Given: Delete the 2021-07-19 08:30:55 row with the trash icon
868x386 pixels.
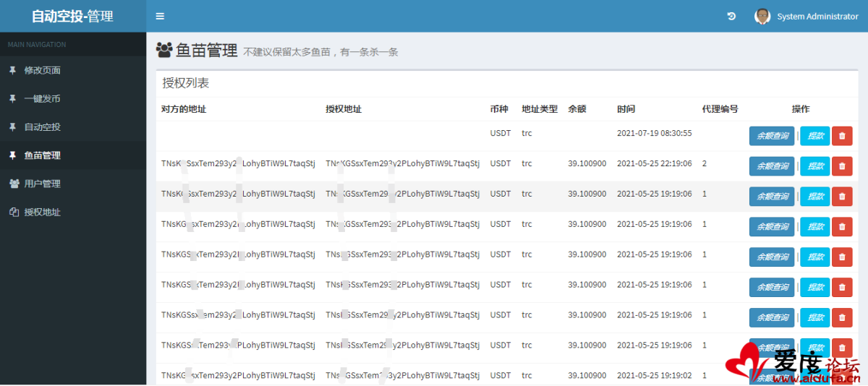Looking at the screenshot, I should [x=842, y=136].
